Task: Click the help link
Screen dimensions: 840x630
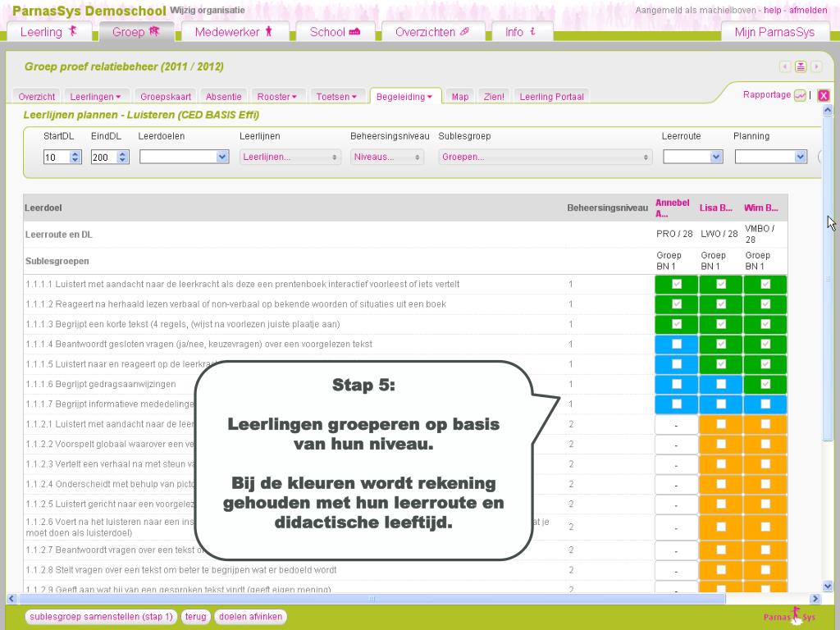Action: 772,10
